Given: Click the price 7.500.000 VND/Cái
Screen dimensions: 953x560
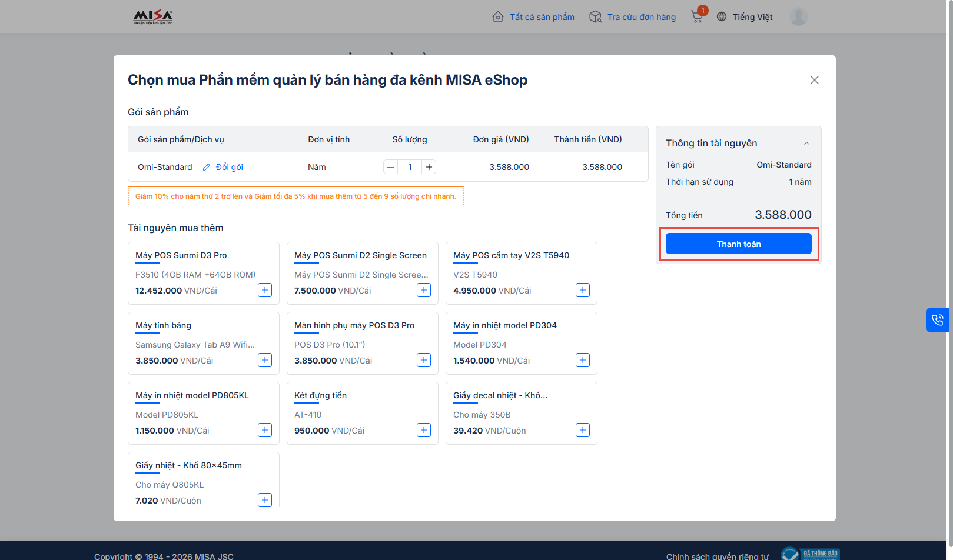Looking at the screenshot, I should coord(333,291).
